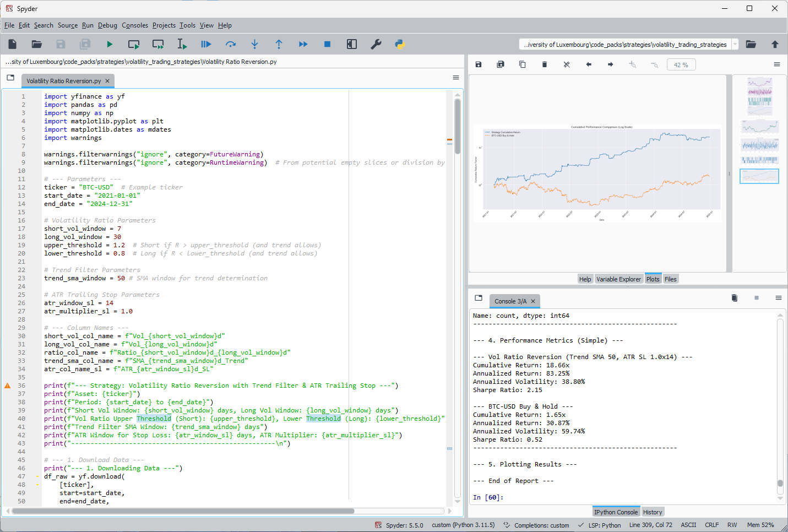The image size is (788, 532).
Task: Open the working directory dropdown
Action: (737, 44)
